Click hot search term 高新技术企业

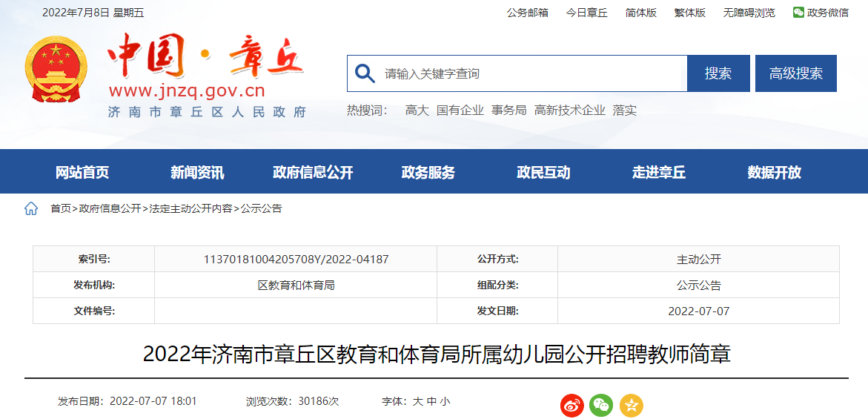click(x=569, y=110)
